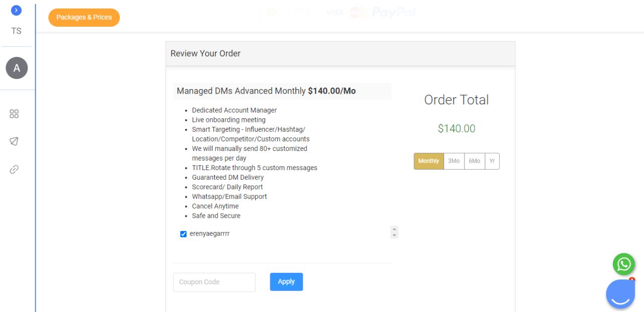Open the account avatar labeled A
644x312 pixels.
(17, 68)
